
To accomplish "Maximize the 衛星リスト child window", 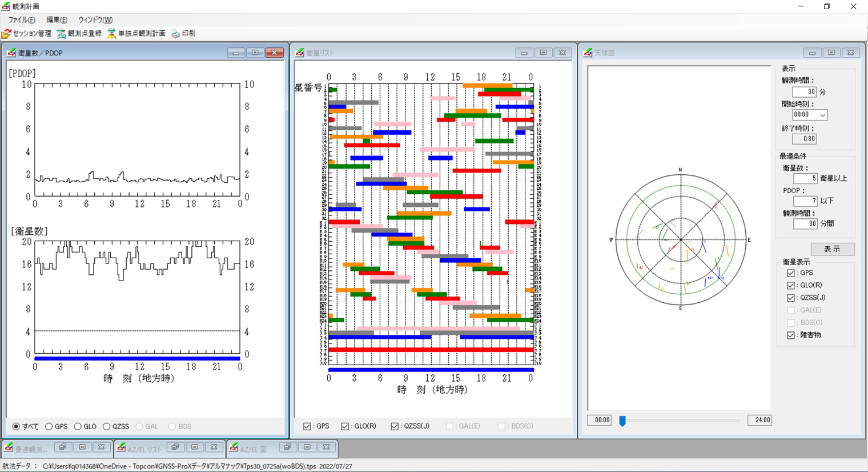I will (x=543, y=53).
